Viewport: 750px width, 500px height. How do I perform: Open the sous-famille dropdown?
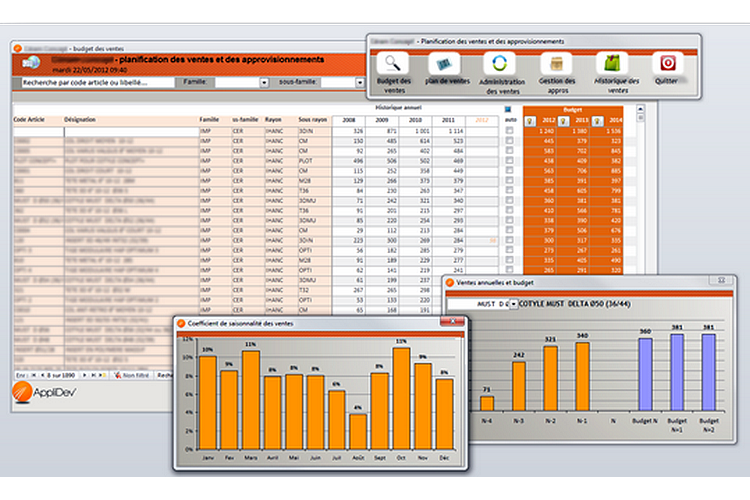pyautogui.click(x=356, y=83)
